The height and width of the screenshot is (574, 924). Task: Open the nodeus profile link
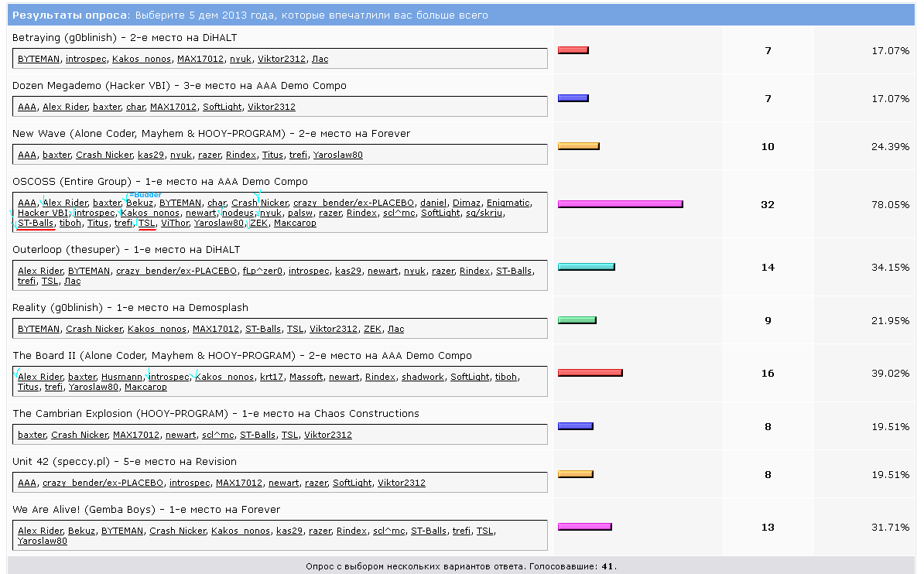pyautogui.click(x=238, y=214)
